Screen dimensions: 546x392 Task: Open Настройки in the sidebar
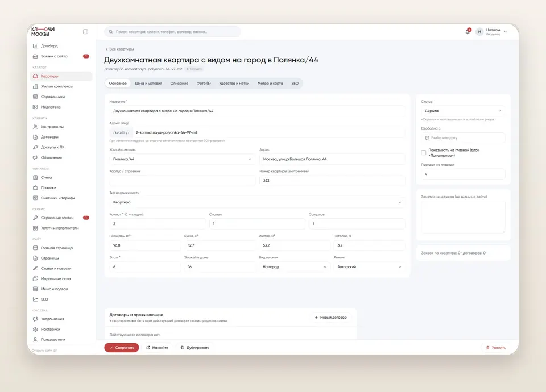61,329
